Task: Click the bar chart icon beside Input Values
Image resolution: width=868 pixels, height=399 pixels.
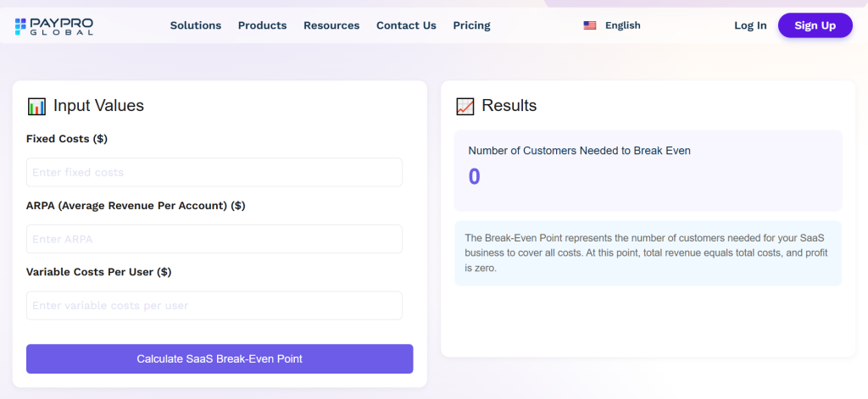Action: [36, 106]
